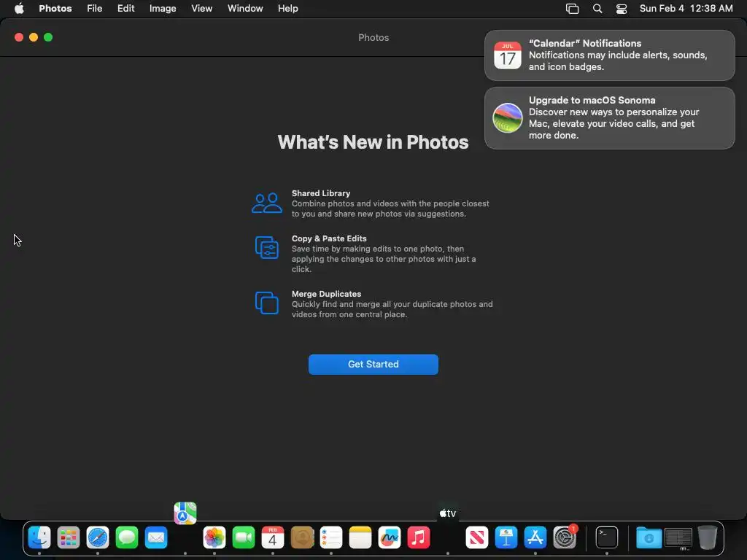Click the macOS Sonoma icon in notification
The width and height of the screenshot is (747, 560).
click(x=508, y=117)
